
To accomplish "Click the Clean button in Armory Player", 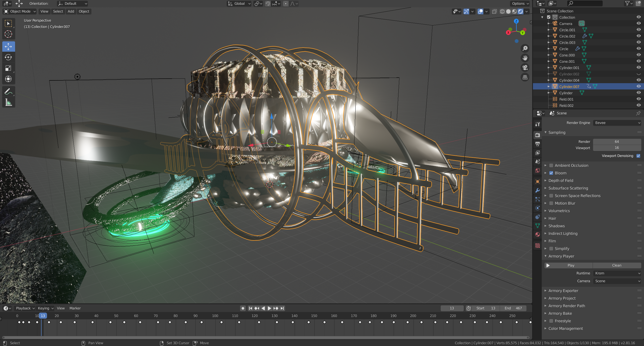I will [x=617, y=265].
